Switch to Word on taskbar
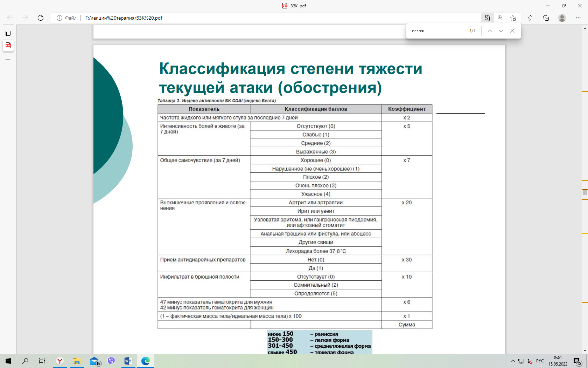This screenshot has height=368, width=588. 128,361
